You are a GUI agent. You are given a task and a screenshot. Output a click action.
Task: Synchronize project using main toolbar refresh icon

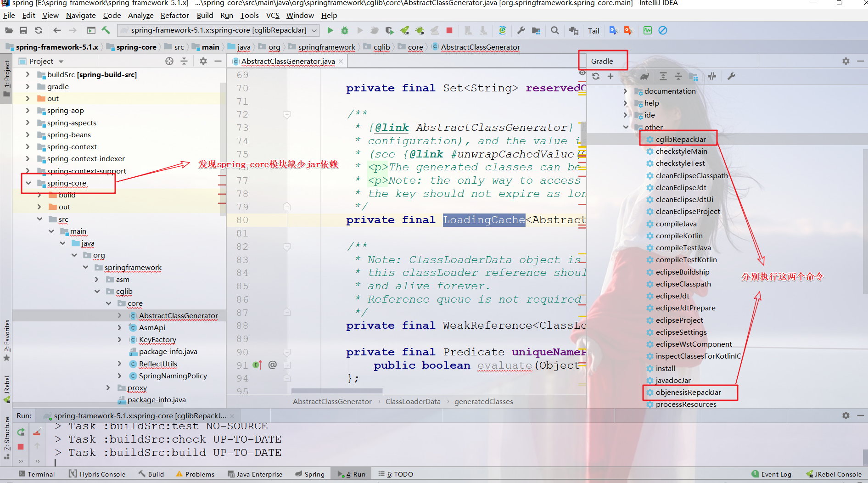coord(39,30)
